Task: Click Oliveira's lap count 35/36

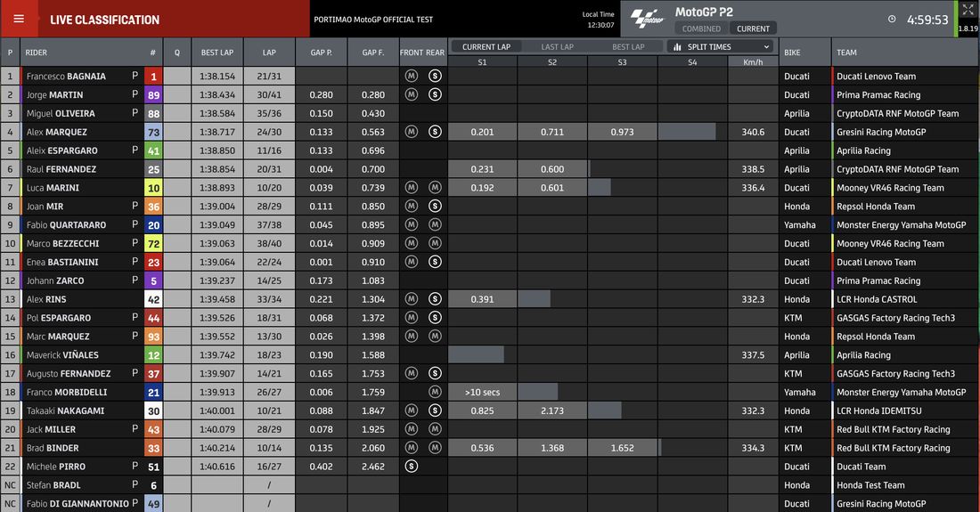Action: point(269,114)
